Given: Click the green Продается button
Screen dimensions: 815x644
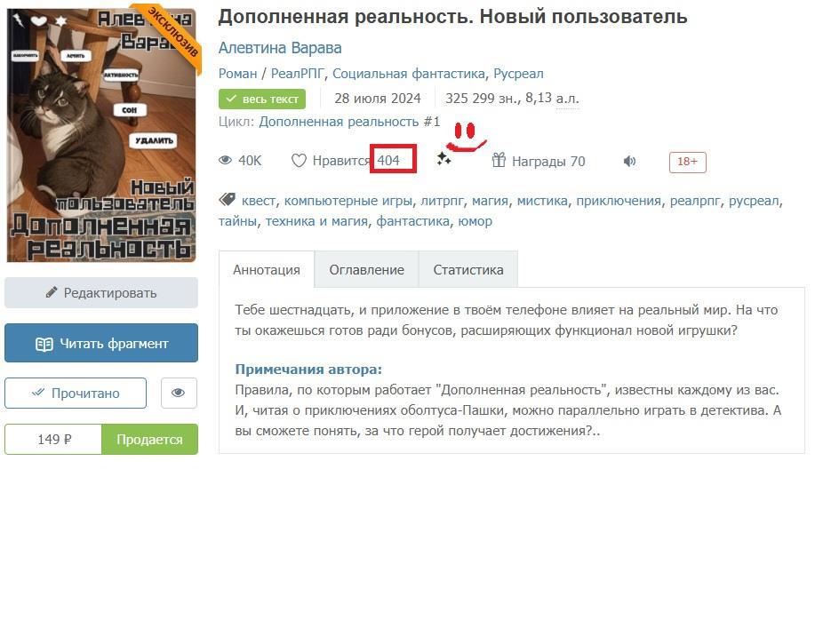Looking at the screenshot, I should point(149,440).
